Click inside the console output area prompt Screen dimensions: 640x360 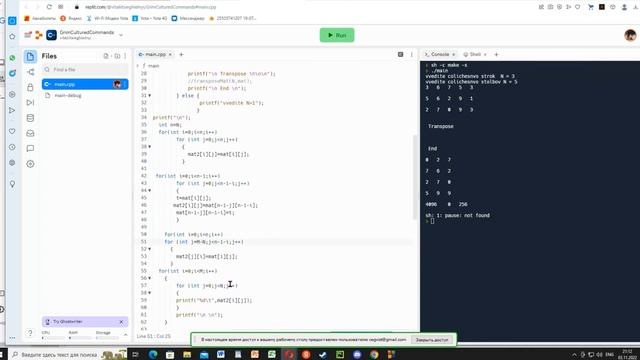(x=432, y=221)
